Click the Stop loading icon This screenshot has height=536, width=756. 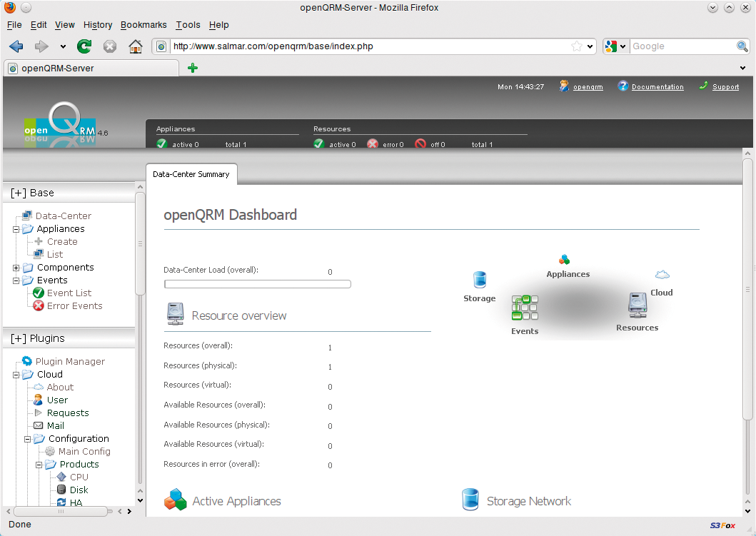[x=110, y=46]
